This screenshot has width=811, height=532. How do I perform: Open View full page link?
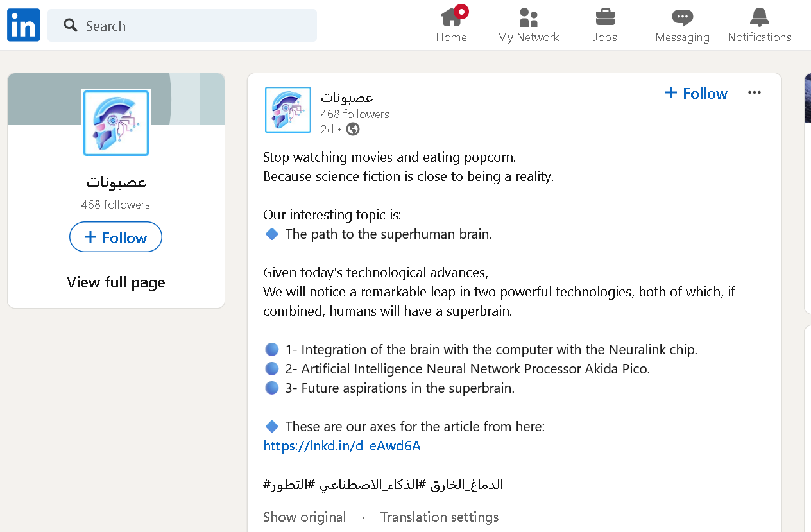pyautogui.click(x=116, y=282)
